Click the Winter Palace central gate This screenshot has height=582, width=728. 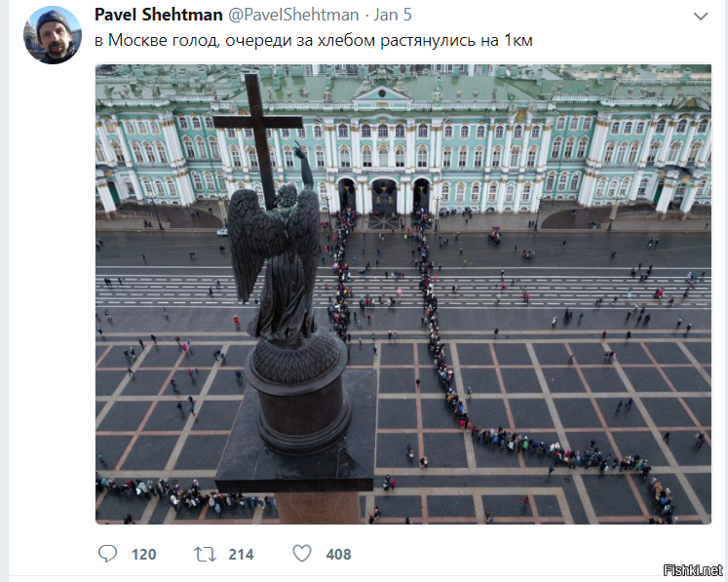click(x=384, y=196)
